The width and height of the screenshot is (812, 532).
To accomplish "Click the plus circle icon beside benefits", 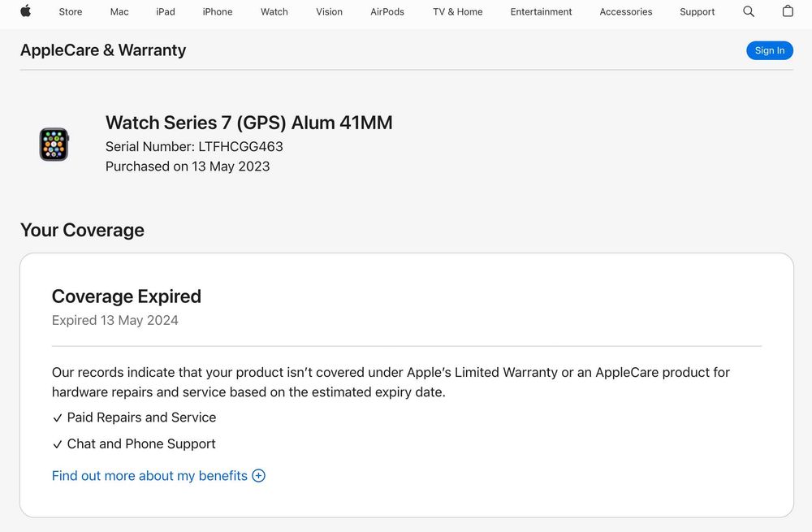I will click(x=259, y=476).
